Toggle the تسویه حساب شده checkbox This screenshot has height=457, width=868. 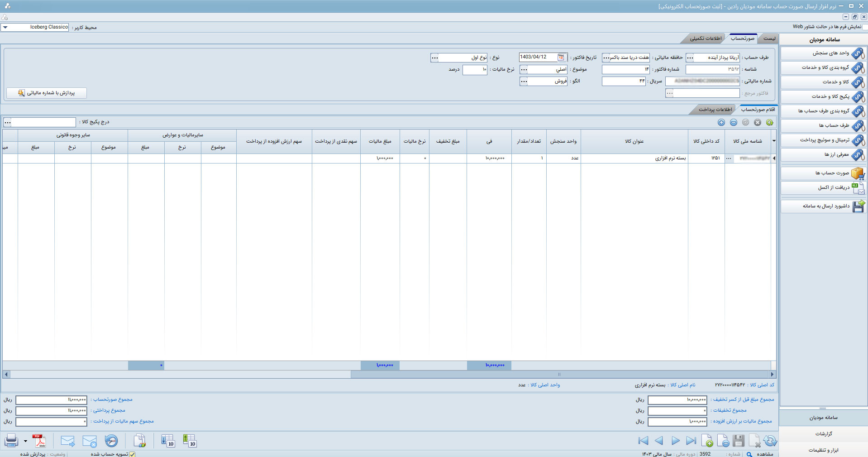(x=132, y=454)
